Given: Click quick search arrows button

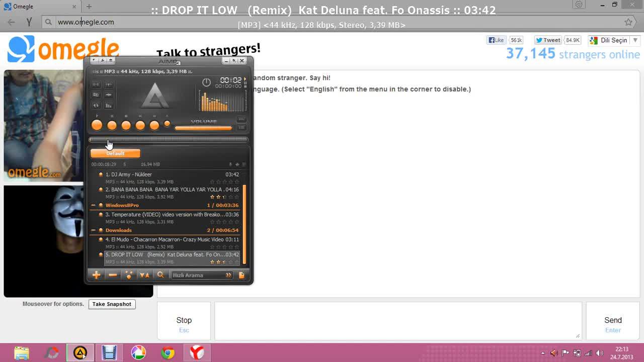Looking at the screenshot, I should (228, 275).
